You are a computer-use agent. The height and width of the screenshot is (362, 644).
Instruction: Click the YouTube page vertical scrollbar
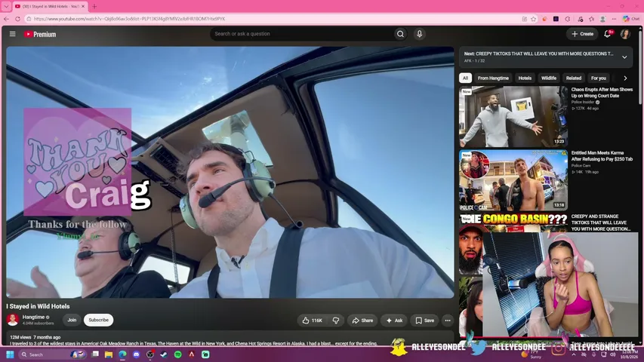tap(640, 68)
